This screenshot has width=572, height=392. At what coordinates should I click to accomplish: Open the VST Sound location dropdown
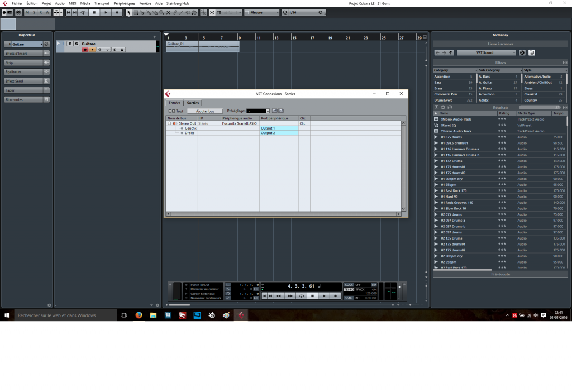coord(487,52)
